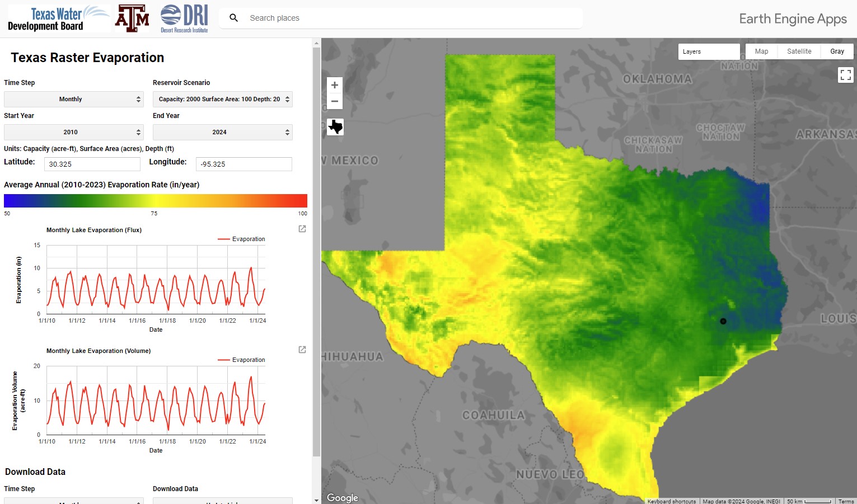
Task: Click the 'Download Data' section heading
Action: tap(35, 472)
